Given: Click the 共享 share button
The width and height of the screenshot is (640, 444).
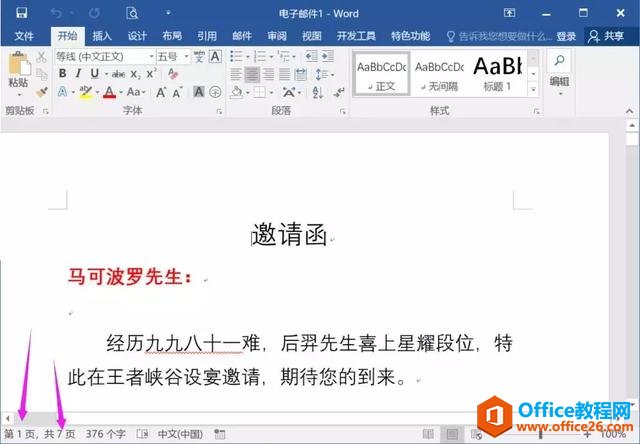Looking at the screenshot, I should click(607, 36).
